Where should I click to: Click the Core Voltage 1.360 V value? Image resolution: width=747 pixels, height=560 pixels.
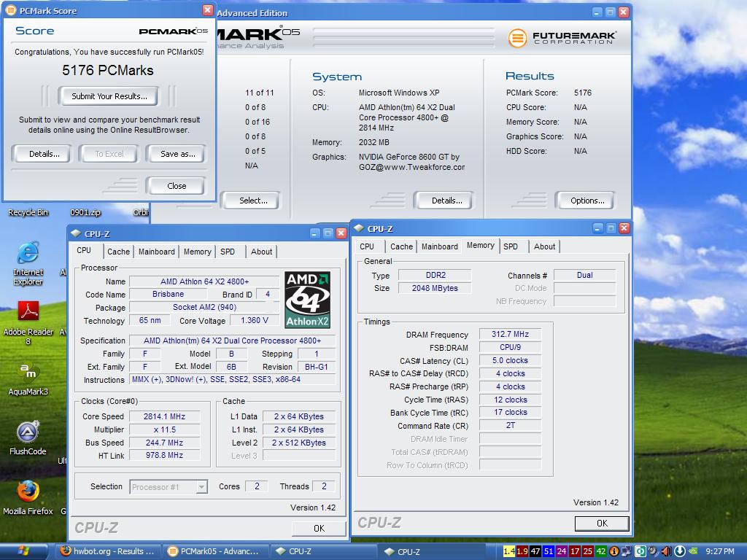coord(255,321)
